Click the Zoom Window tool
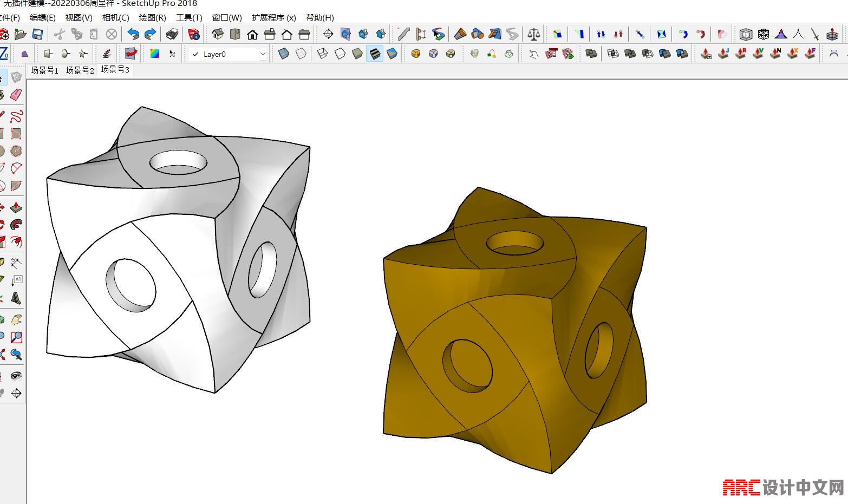 pos(16,337)
